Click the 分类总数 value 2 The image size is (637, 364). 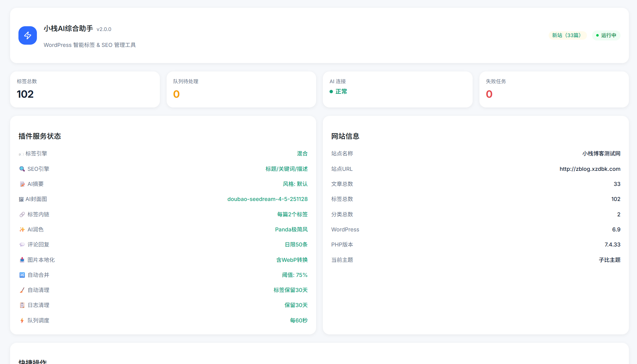[619, 214]
